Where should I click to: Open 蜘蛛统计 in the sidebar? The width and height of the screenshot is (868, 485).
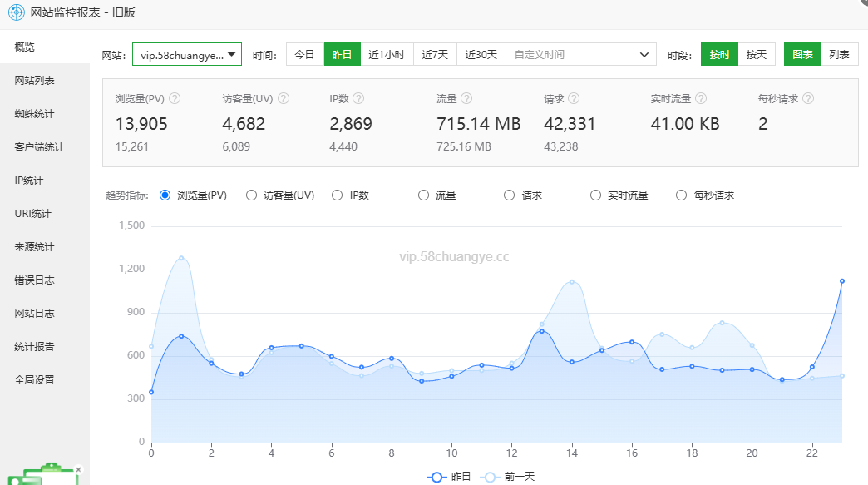[34, 114]
